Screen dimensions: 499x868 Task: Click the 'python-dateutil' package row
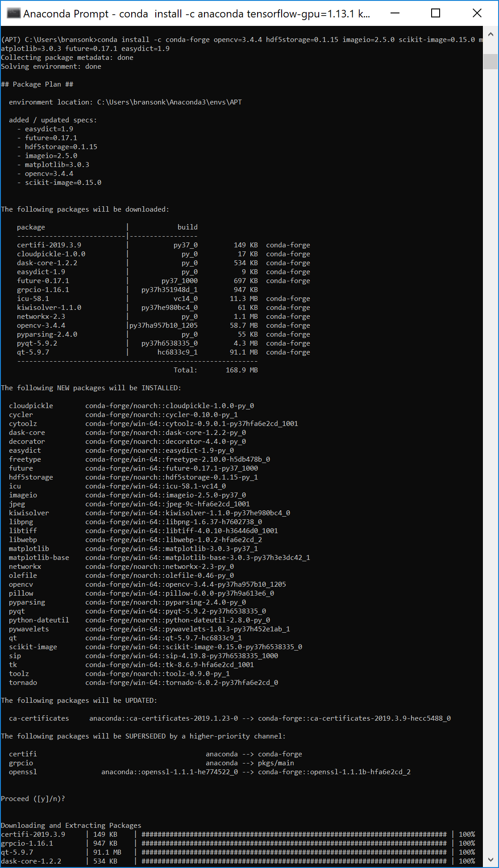(x=139, y=620)
